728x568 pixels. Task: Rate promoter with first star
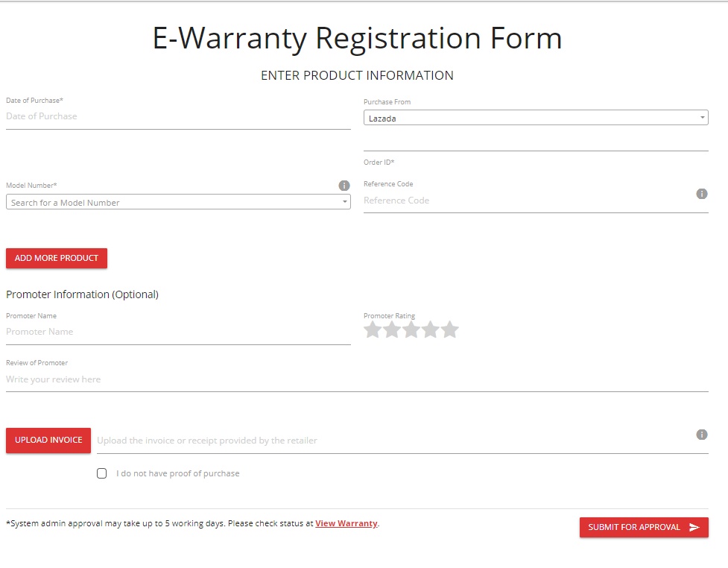pos(373,329)
